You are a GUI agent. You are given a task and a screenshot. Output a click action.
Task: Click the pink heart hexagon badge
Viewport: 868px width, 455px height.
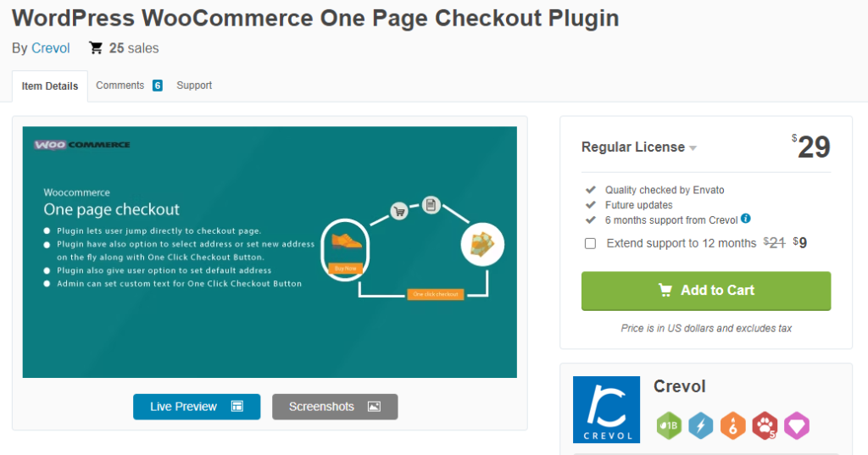click(797, 425)
